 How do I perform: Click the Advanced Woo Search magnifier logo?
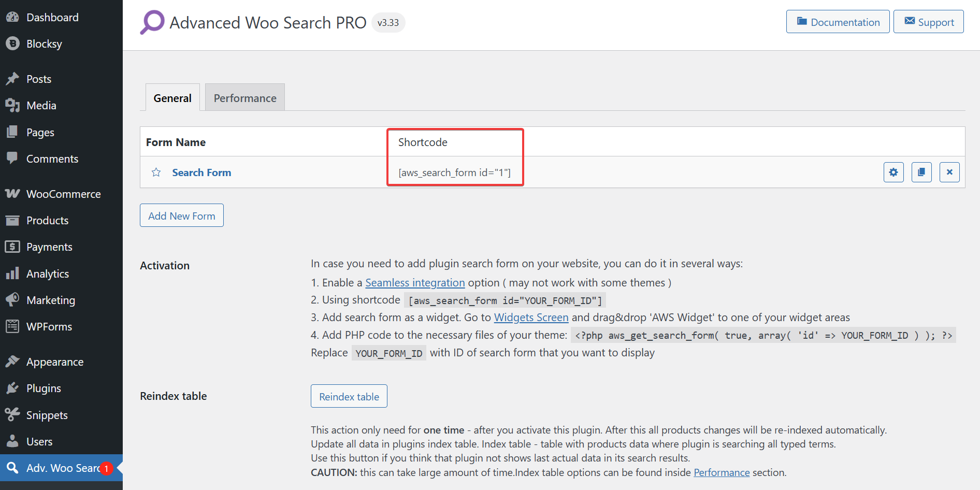pos(152,22)
